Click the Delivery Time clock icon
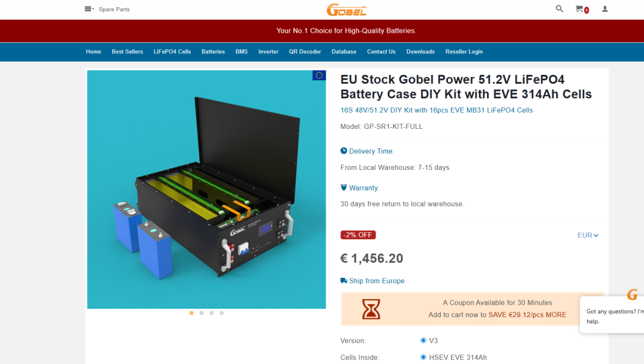This screenshot has width=644, height=364. [x=344, y=151]
